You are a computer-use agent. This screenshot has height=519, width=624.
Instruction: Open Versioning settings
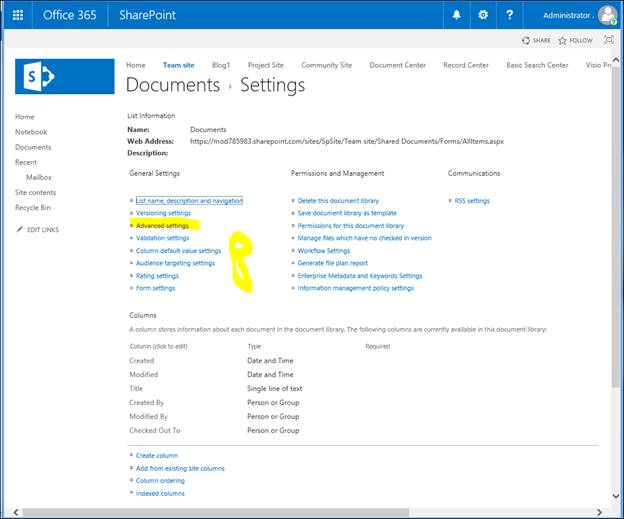click(163, 213)
